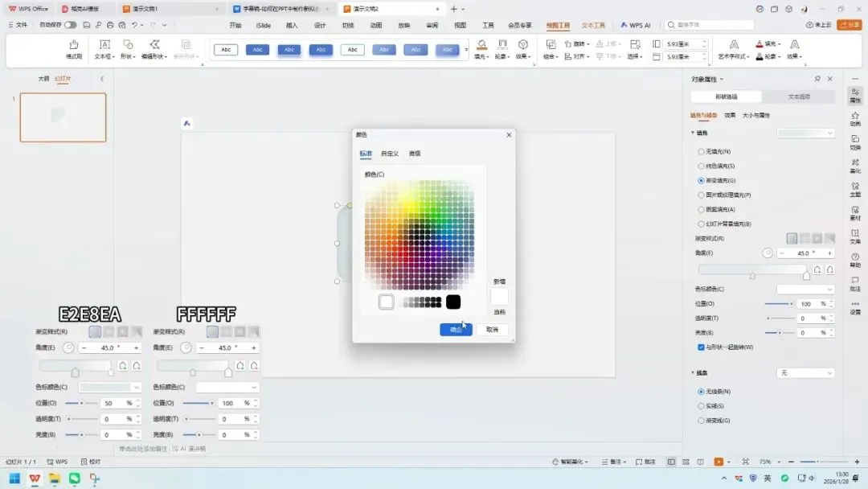Click the Share (分享) button
The height and width of the screenshot is (489, 868).
(850, 25)
